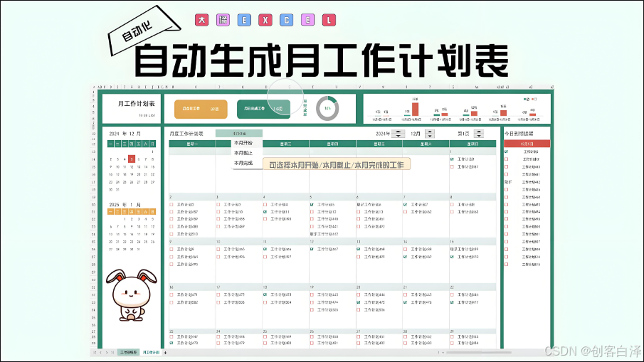Click the 月工作计划表 title cell
Viewport: 644px width, 362px height.
click(x=137, y=104)
